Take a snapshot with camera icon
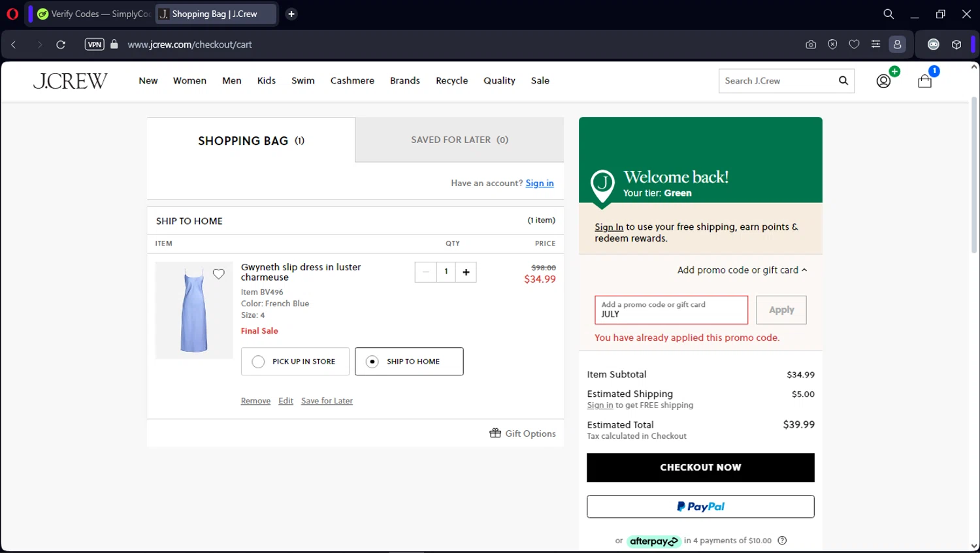 tap(811, 44)
